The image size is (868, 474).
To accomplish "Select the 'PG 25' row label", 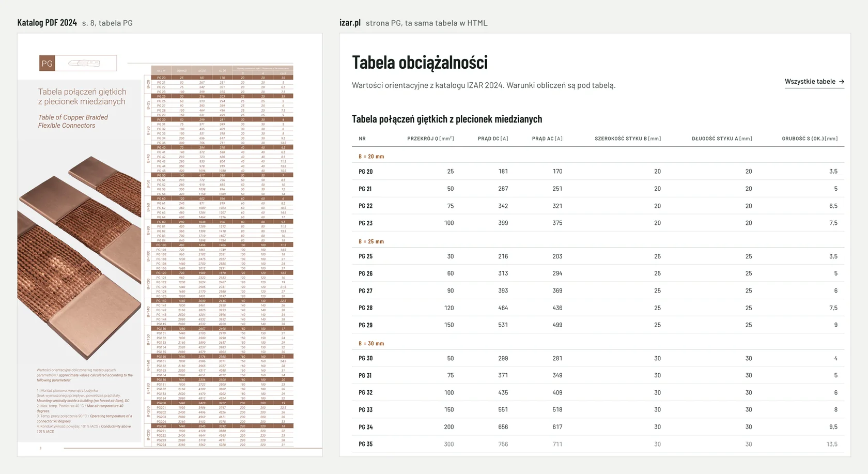I will tap(366, 256).
